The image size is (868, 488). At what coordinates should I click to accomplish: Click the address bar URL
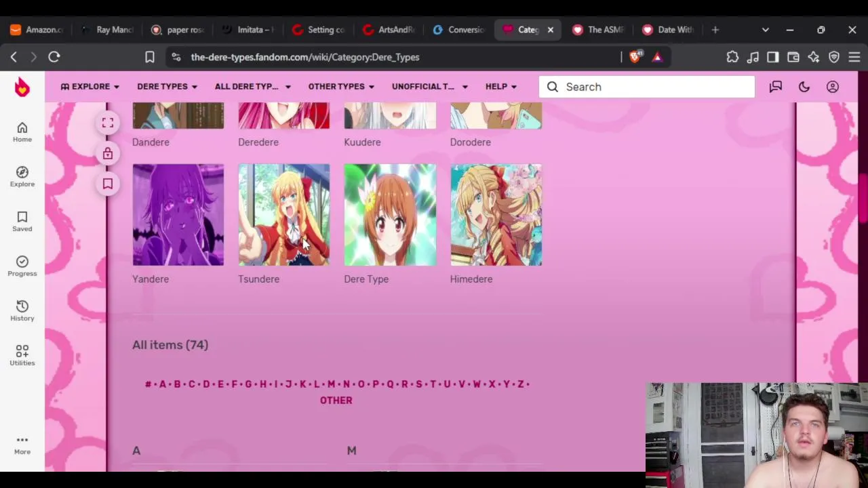(x=305, y=57)
